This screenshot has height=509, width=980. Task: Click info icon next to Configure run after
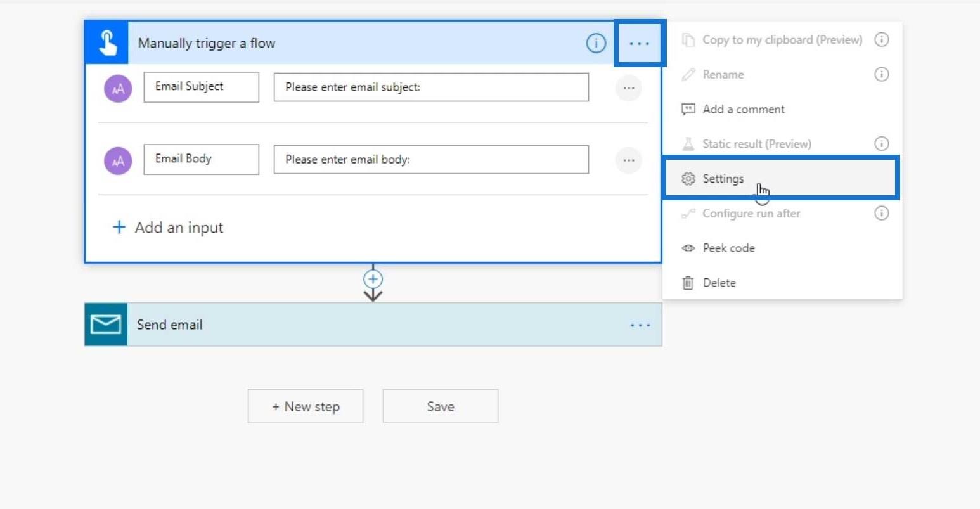[882, 213]
